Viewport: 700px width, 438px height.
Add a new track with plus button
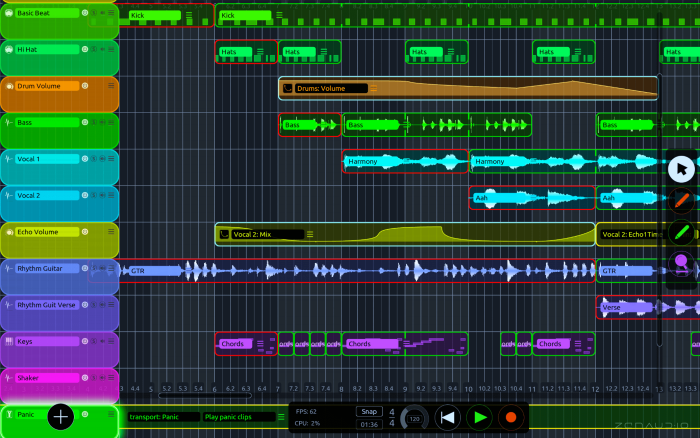60,417
